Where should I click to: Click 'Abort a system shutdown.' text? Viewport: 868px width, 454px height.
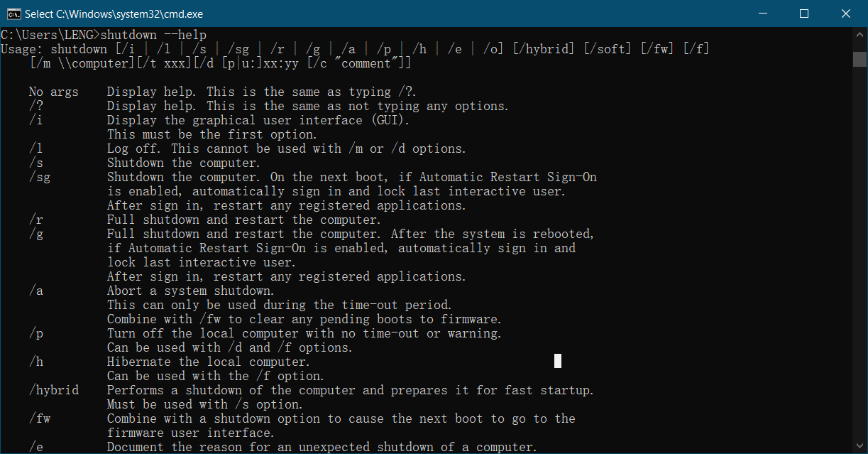point(191,291)
